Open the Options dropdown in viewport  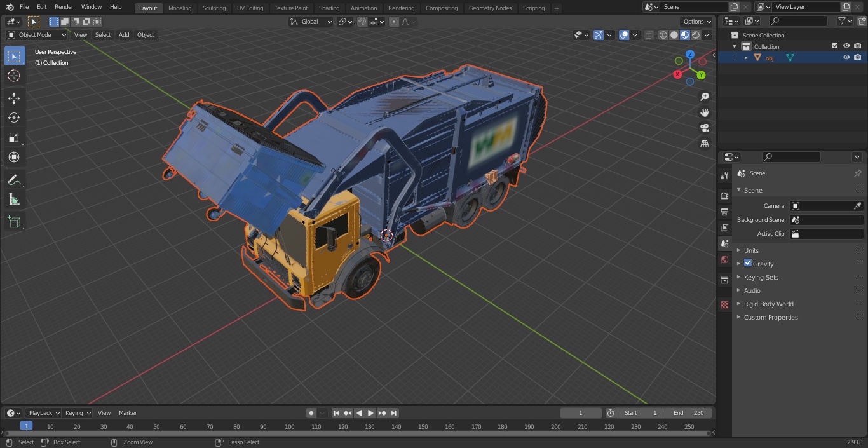pos(697,22)
